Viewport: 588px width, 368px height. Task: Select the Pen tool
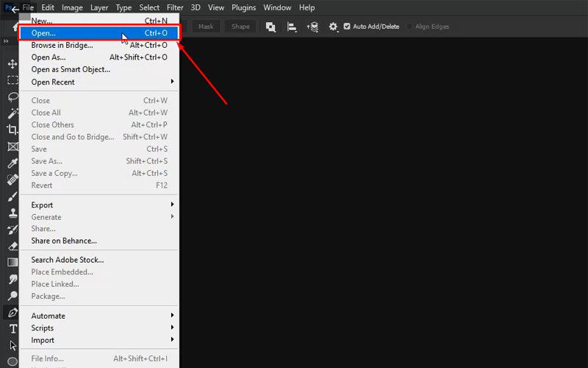[x=12, y=312]
